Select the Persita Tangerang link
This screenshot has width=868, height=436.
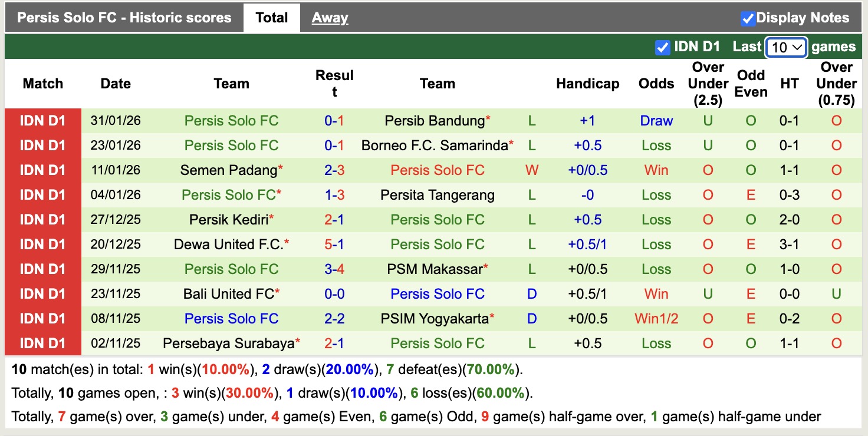(x=438, y=194)
